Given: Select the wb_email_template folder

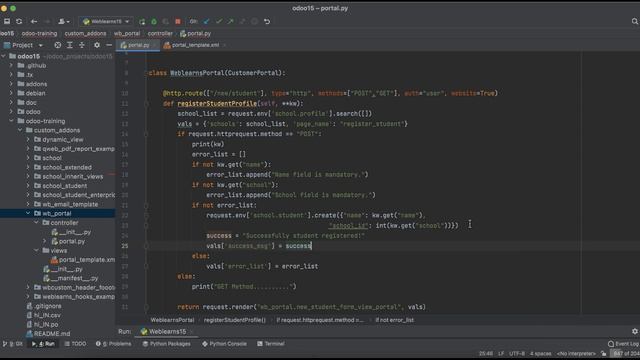Looking at the screenshot, I should coord(70,204).
